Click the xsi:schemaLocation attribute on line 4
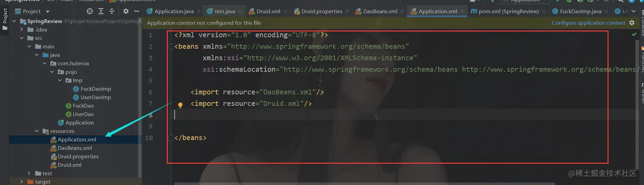The image size is (644, 185). tap(239, 69)
